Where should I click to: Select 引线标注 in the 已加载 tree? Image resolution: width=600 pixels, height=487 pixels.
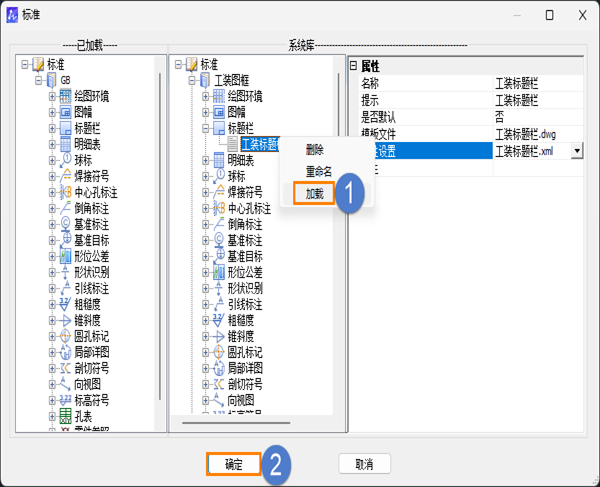tap(92, 288)
